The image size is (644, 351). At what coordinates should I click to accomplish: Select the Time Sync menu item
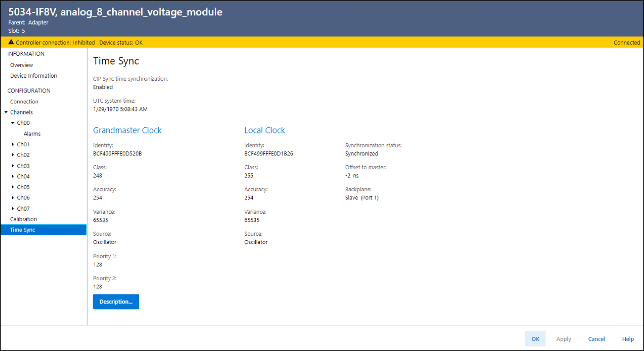(x=23, y=230)
